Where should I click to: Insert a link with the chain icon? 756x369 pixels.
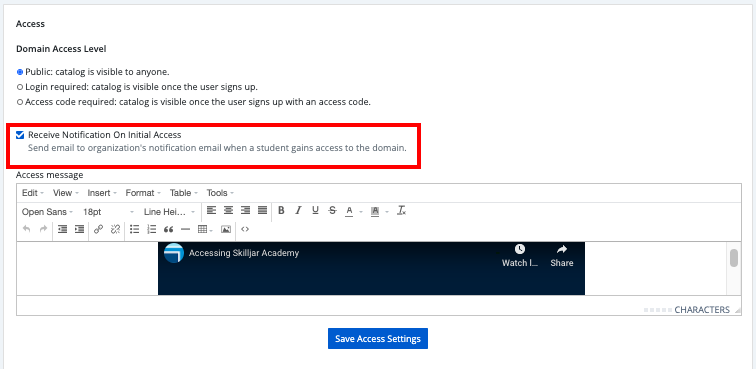(x=98, y=229)
